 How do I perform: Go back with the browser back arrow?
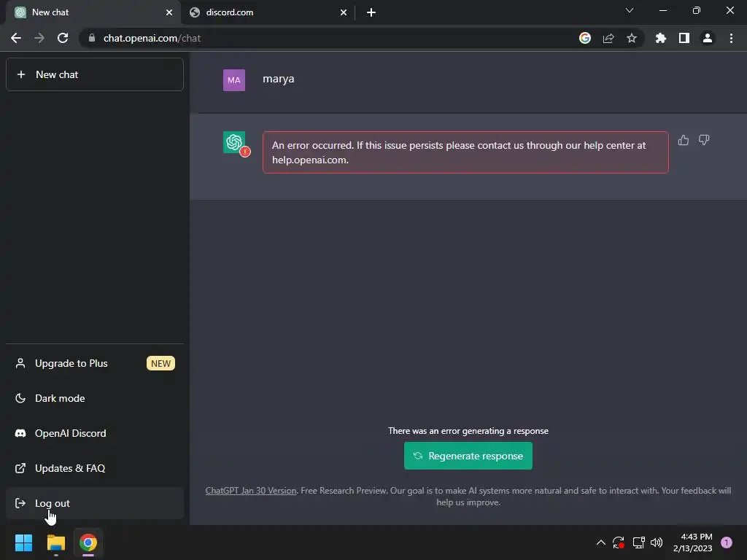(16, 38)
